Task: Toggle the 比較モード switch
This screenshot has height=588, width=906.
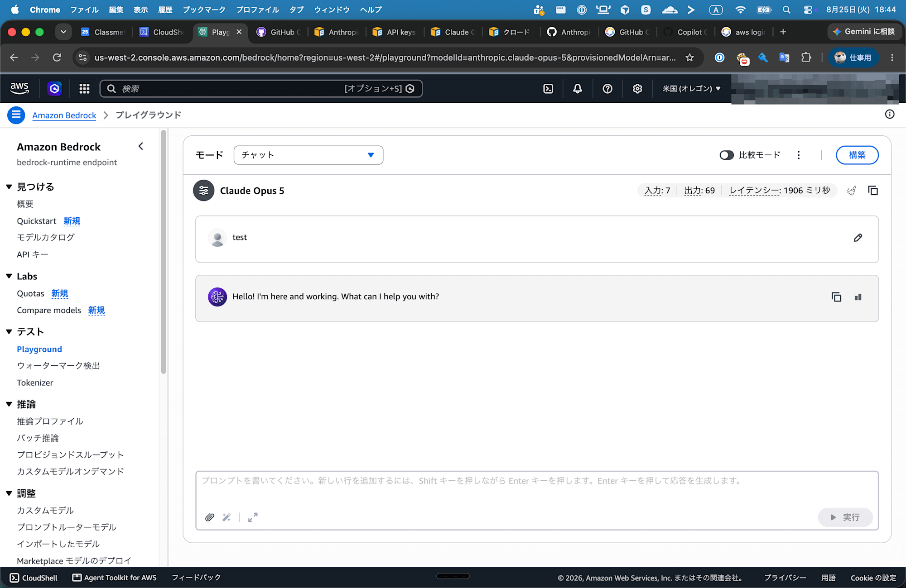Action: 727,155
